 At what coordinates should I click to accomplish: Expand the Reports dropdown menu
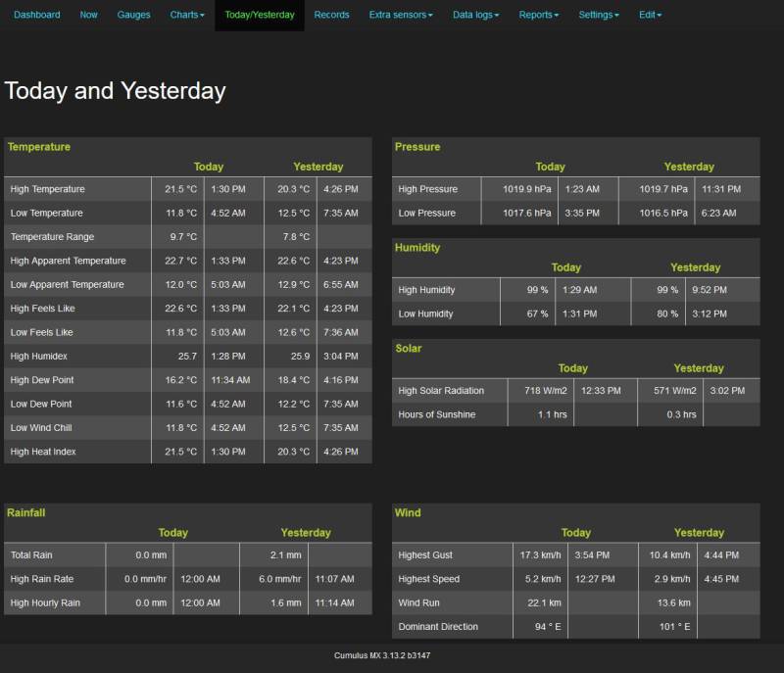[x=536, y=15]
